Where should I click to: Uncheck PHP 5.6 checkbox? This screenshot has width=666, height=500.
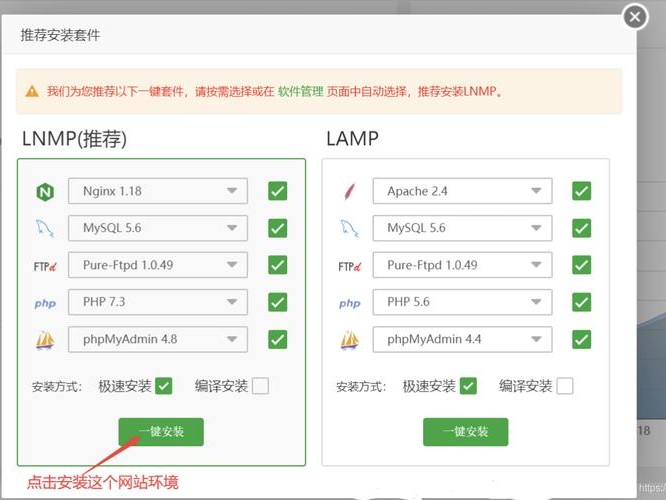click(x=581, y=302)
